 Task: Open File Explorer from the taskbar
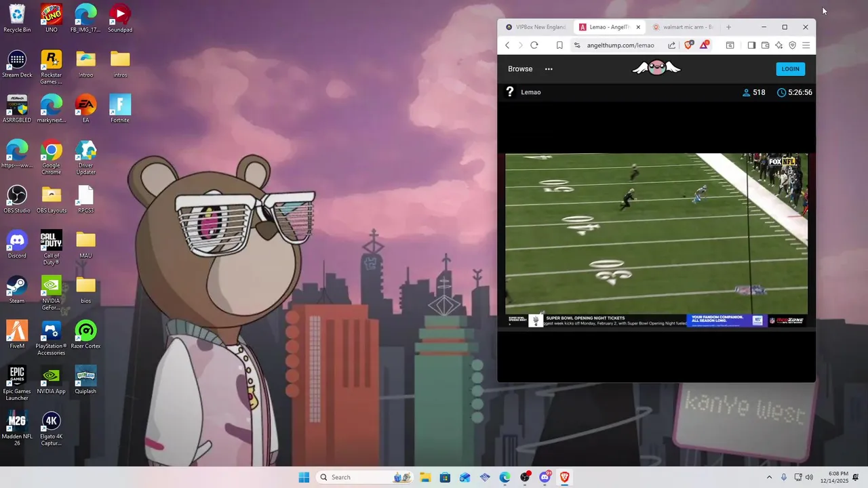[425, 477]
